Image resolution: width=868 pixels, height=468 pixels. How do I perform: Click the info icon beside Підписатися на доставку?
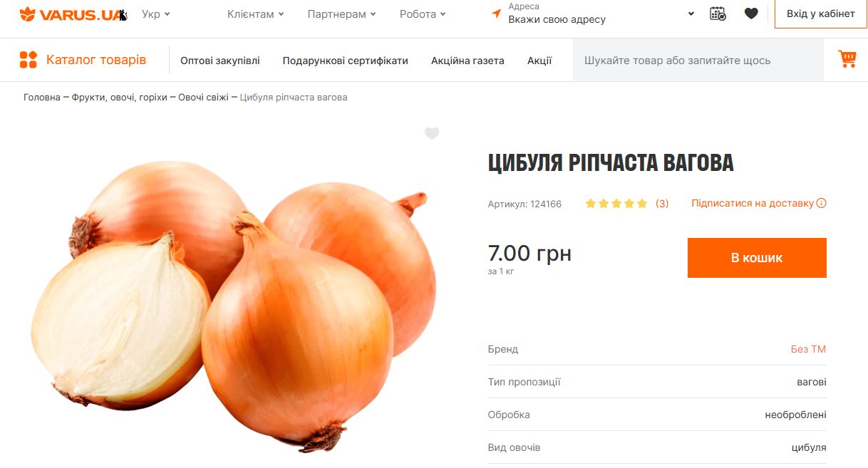click(x=821, y=203)
